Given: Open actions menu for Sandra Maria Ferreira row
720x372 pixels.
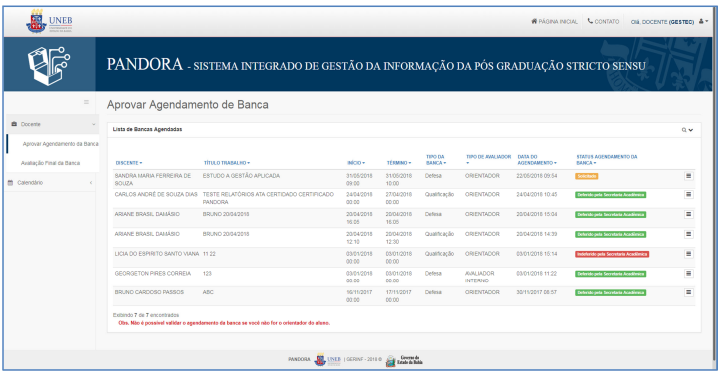Looking at the screenshot, I should coord(688,176).
